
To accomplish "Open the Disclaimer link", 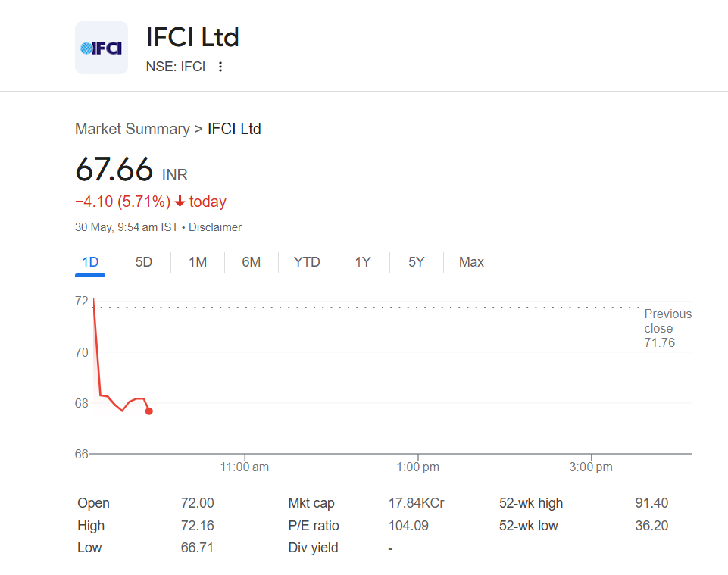I will click(x=215, y=227).
